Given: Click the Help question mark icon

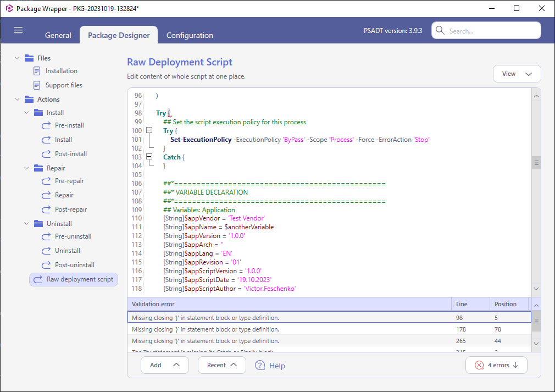Looking at the screenshot, I should [260, 366].
